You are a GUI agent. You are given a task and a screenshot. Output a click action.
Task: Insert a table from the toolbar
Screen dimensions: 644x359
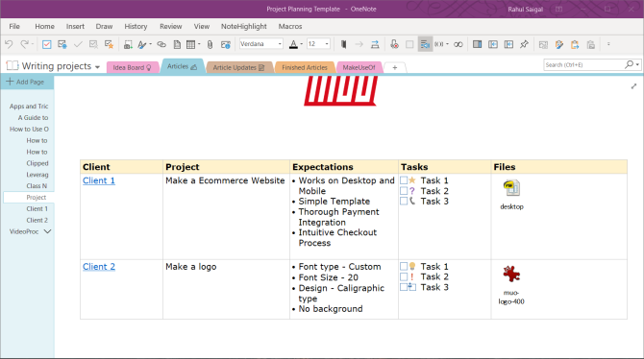click(191, 44)
